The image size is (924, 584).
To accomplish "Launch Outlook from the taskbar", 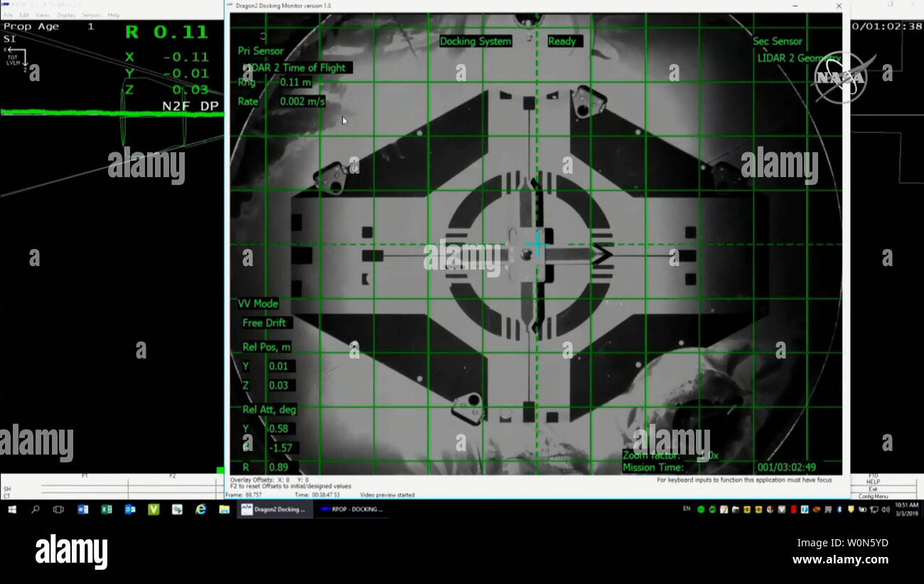I will pyautogui.click(x=129, y=509).
